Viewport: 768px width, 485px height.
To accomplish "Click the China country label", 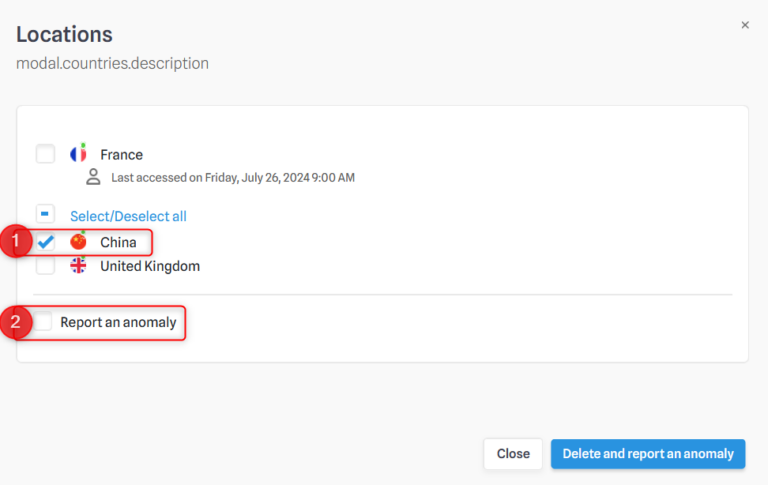I will tap(118, 242).
